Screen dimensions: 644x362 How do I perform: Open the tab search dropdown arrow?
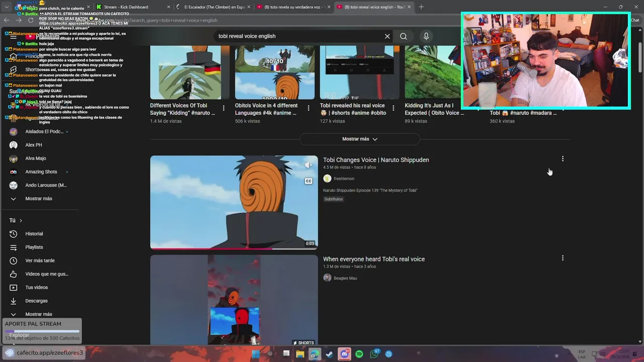6,7
